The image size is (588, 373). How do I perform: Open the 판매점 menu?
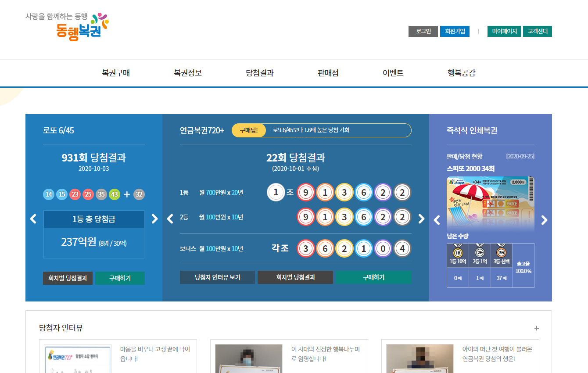[328, 73]
